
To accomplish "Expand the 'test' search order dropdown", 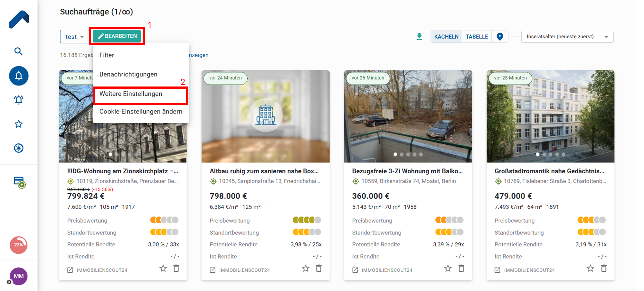I will coord(74,37).
